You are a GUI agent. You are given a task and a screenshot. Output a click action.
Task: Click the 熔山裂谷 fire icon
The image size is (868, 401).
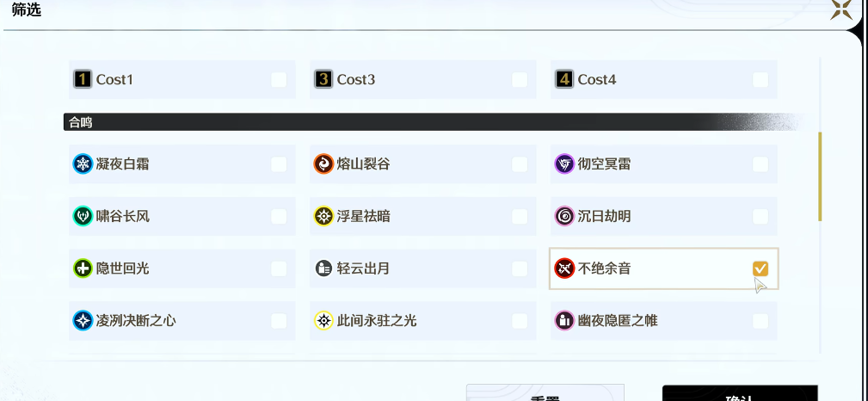(323, 164)
